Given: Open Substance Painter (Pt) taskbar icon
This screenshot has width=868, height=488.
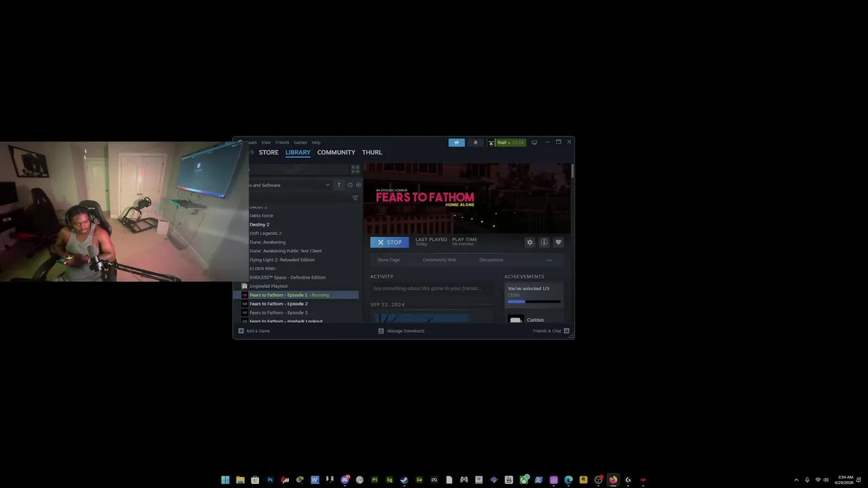Looking at the screenshot, I should pos(374,480).
